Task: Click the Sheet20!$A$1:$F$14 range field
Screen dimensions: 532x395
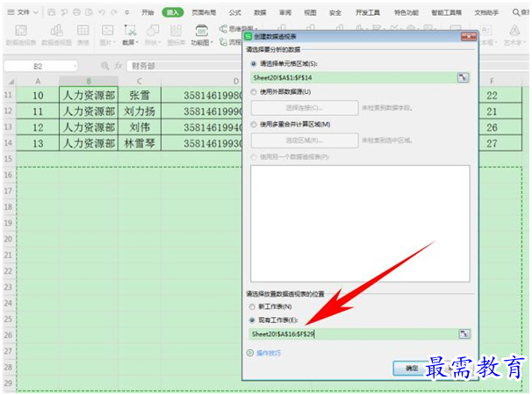Action: point(354,78)
